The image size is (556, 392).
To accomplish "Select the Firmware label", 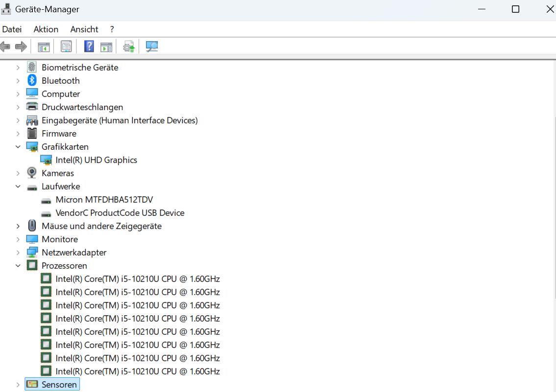I will point(59,134).
